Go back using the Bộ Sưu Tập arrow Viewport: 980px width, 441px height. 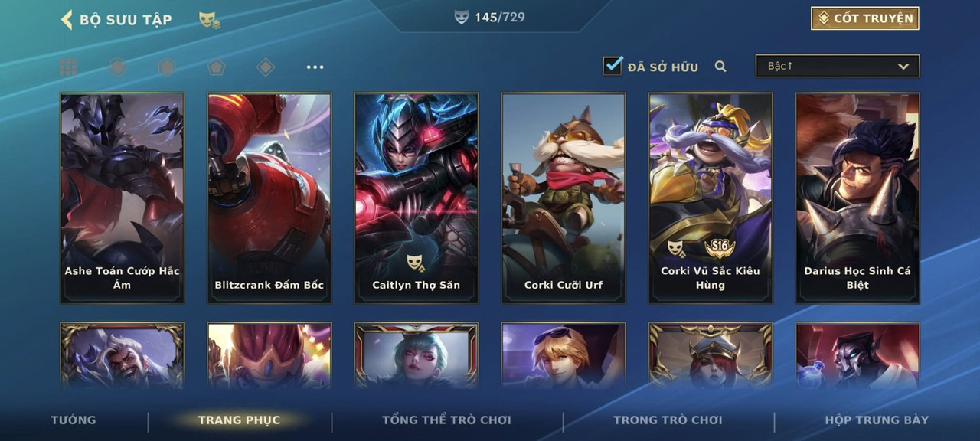tap(67, 20)
